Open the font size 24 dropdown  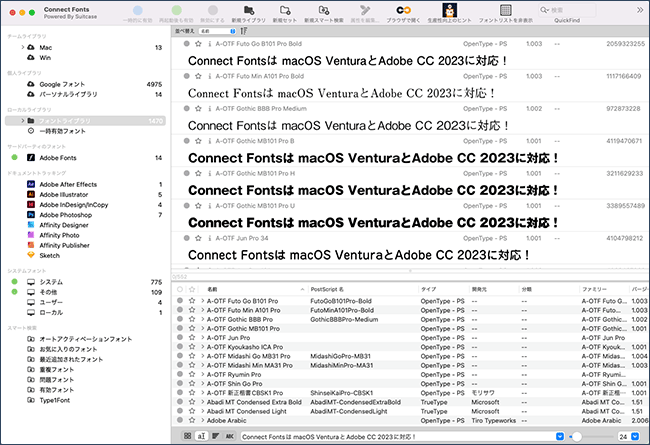(x=635, y=436)
